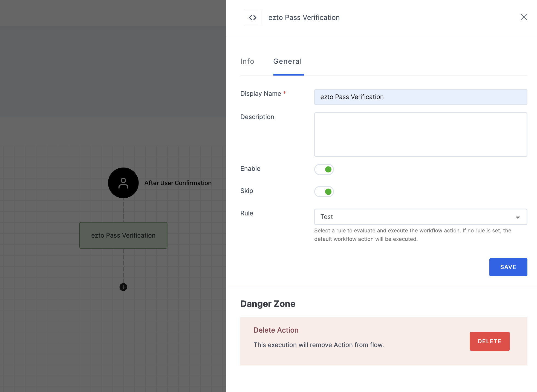Viewport: 537px width, 392px height.
Task: Click the Description text area
Action: coord(421,134)
